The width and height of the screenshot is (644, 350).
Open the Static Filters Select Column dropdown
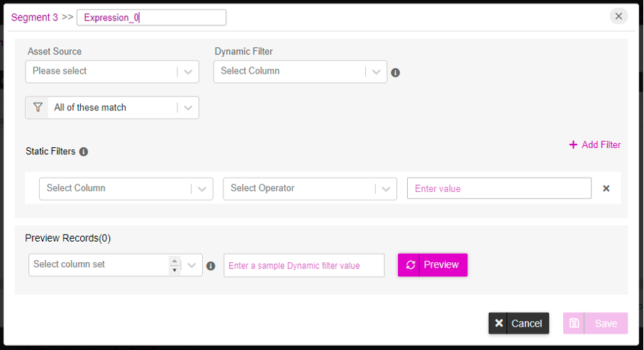[x=126, y=188]
